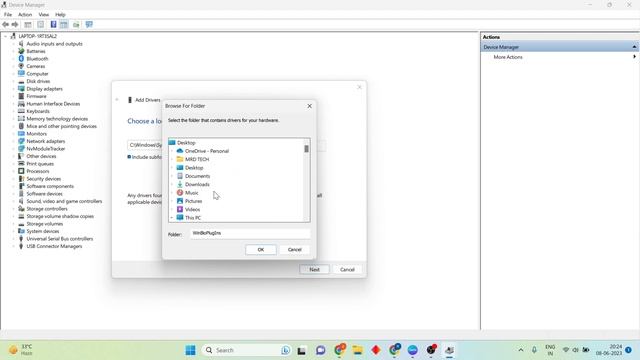This screenshot has width=640, height=360.
Task: Select Sound, video and game controllers
Action: click(64, 201)
